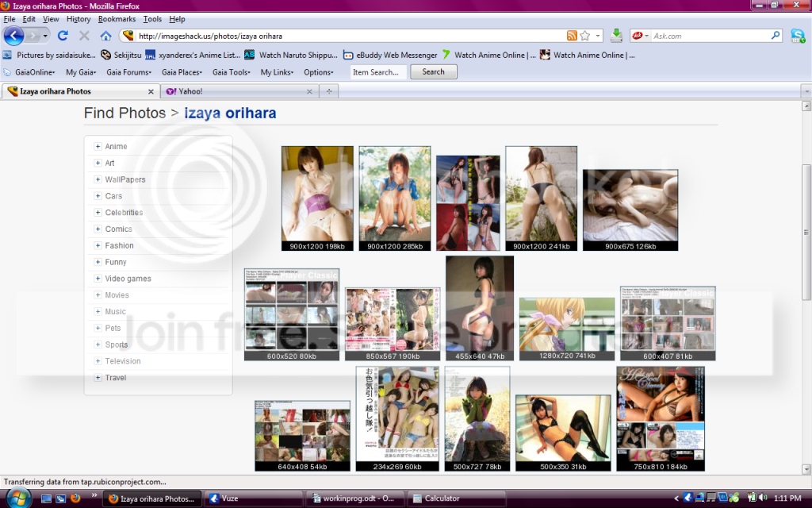
Task: Open the recent pages dropdown beside Forward
Action: coord(45,36)
